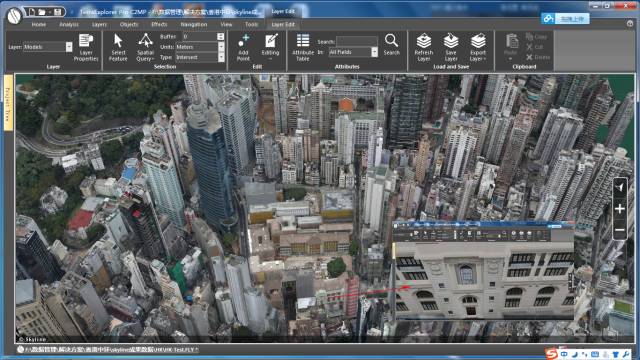Click the Add Point tool
Viewport: 640px width, 360px height.
click(243, 48)
